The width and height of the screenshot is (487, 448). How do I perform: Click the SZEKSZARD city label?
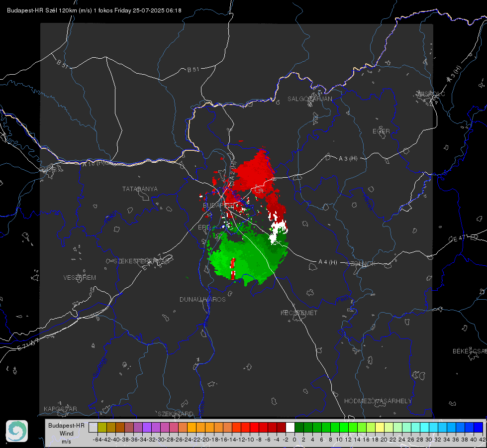pos(176,414)
